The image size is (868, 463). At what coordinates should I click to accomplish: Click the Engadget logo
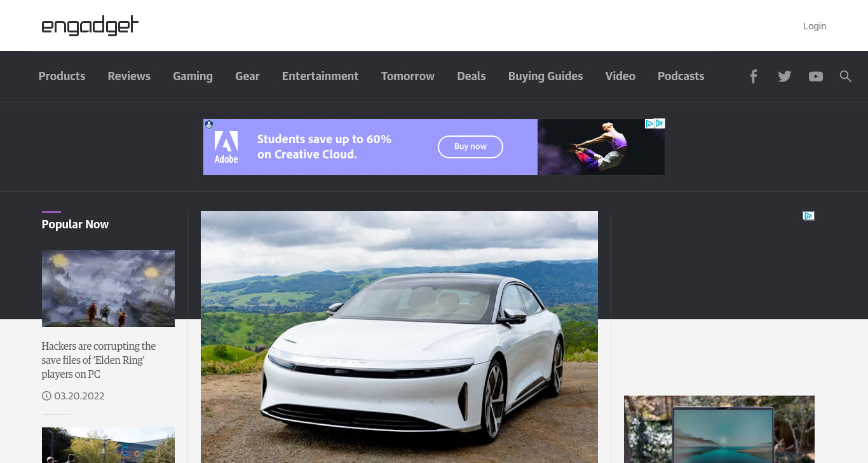pos(90,25)
